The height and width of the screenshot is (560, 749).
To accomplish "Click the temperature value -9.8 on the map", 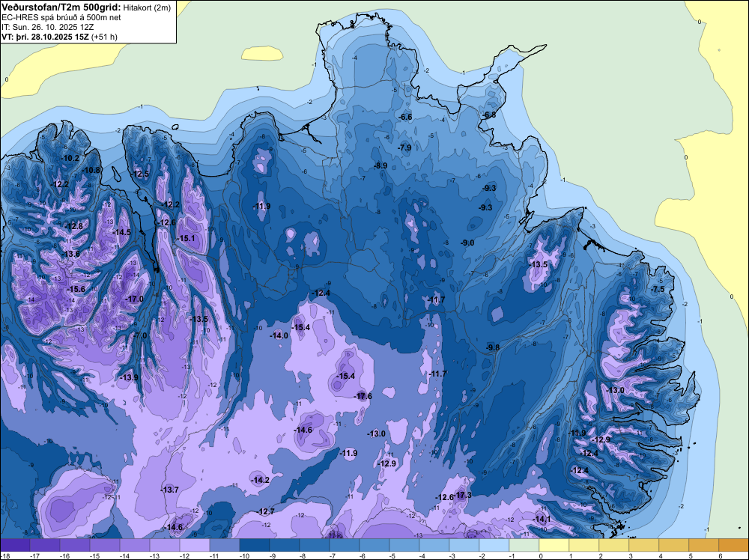I will (493, 347).
